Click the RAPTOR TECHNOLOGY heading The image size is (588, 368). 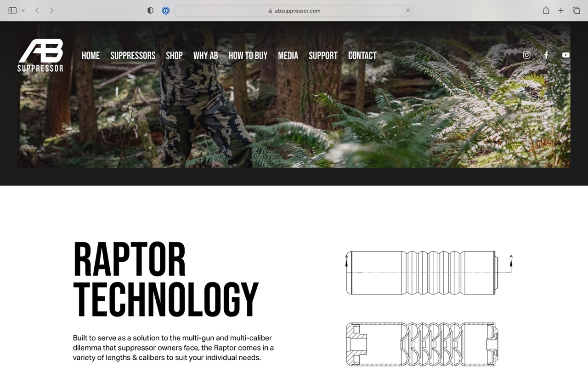tap(166, 280)
